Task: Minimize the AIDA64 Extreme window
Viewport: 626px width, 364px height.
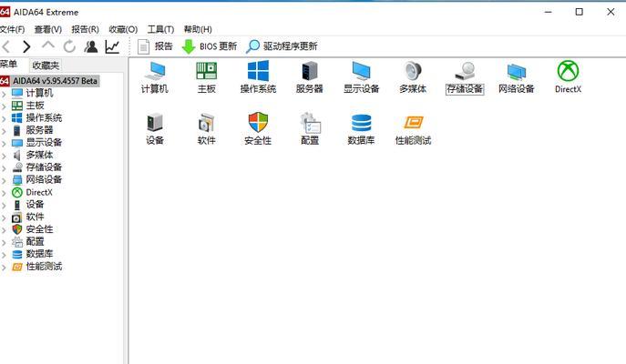Action: click(x=549, y=12)
